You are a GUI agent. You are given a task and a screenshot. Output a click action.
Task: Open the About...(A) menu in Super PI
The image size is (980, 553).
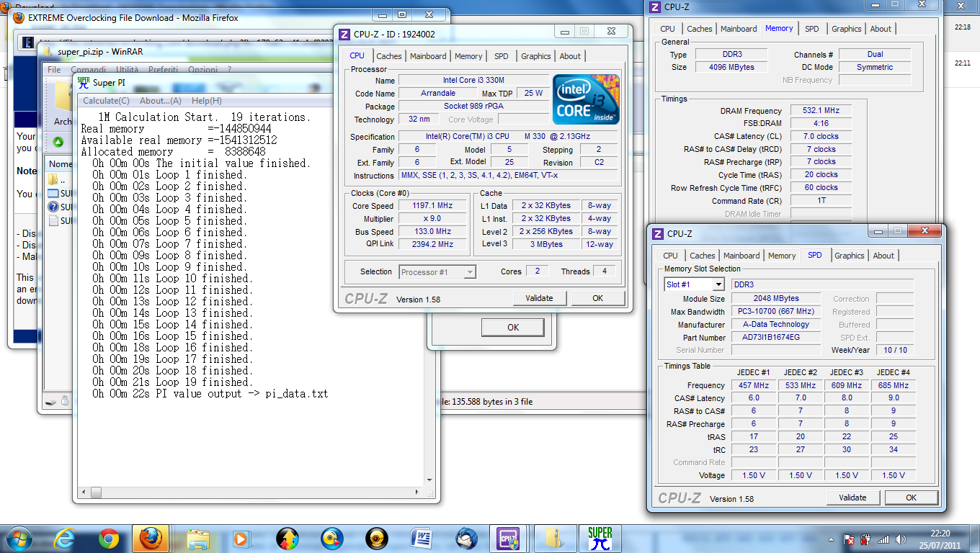pyautogui.click(x=161, y=101)
